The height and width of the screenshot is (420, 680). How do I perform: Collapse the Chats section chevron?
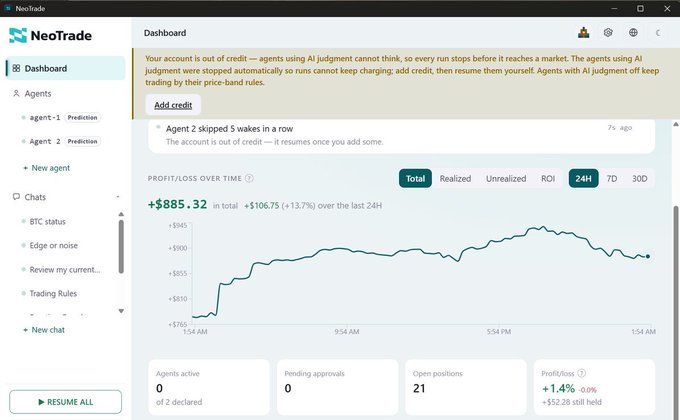(118, 197)
